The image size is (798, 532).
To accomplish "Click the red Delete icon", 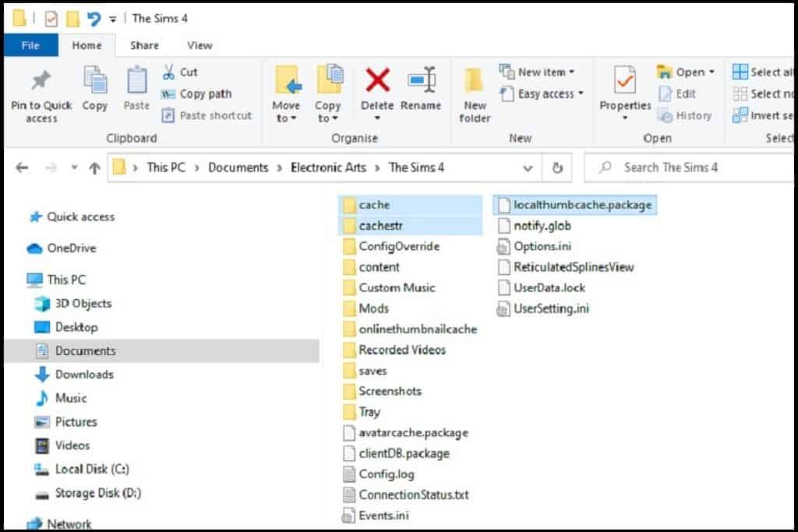I will coord(378,80).
